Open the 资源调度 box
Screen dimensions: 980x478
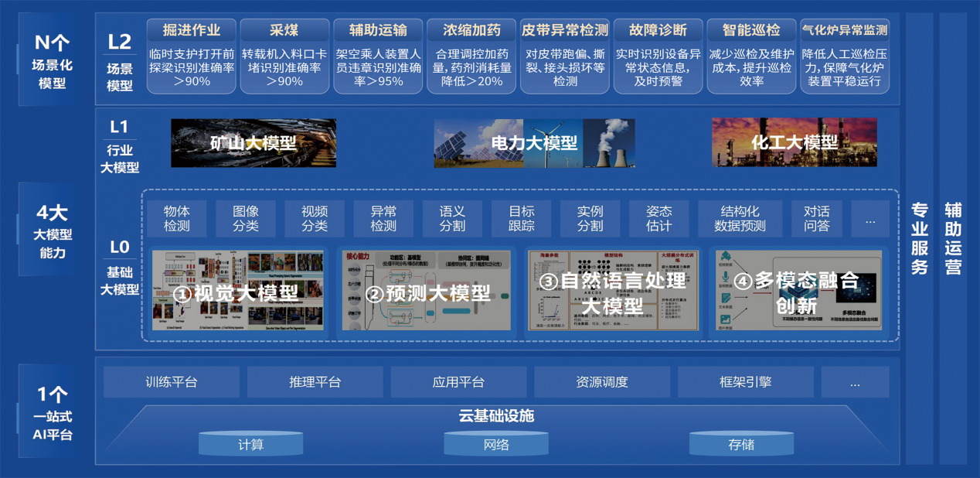point(601,382)
